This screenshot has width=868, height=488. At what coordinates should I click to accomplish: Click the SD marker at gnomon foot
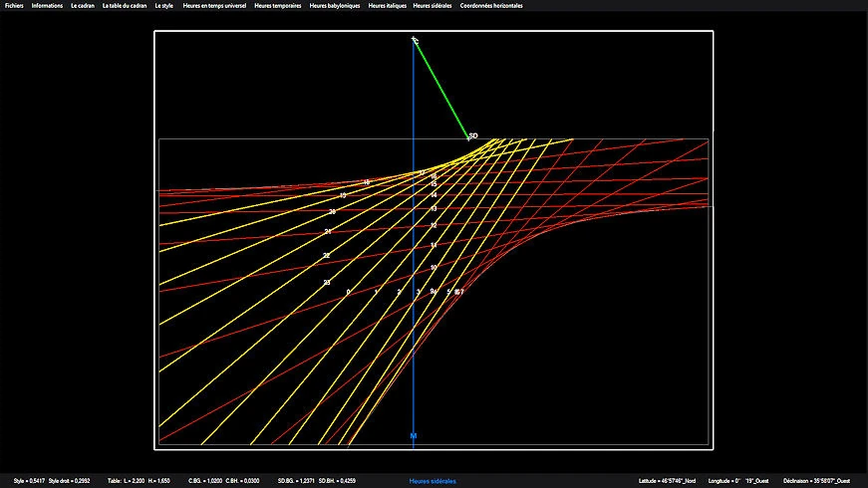pyautogui.click(x=472, y=135)
